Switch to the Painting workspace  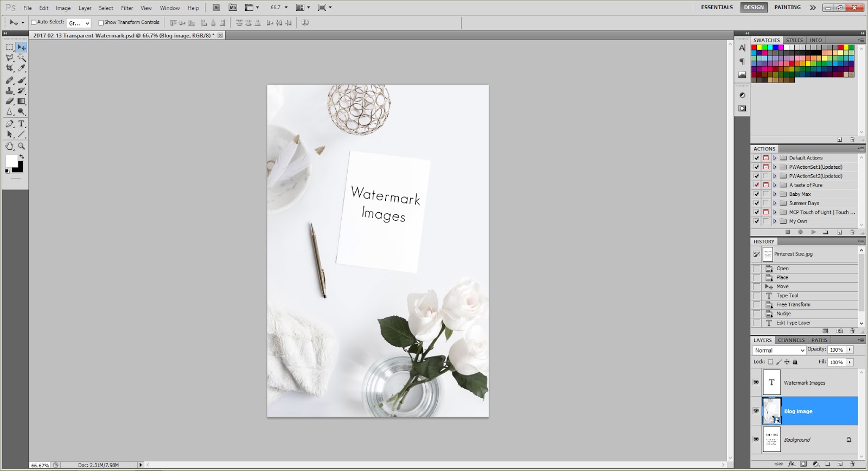click(x=787, y=8)
